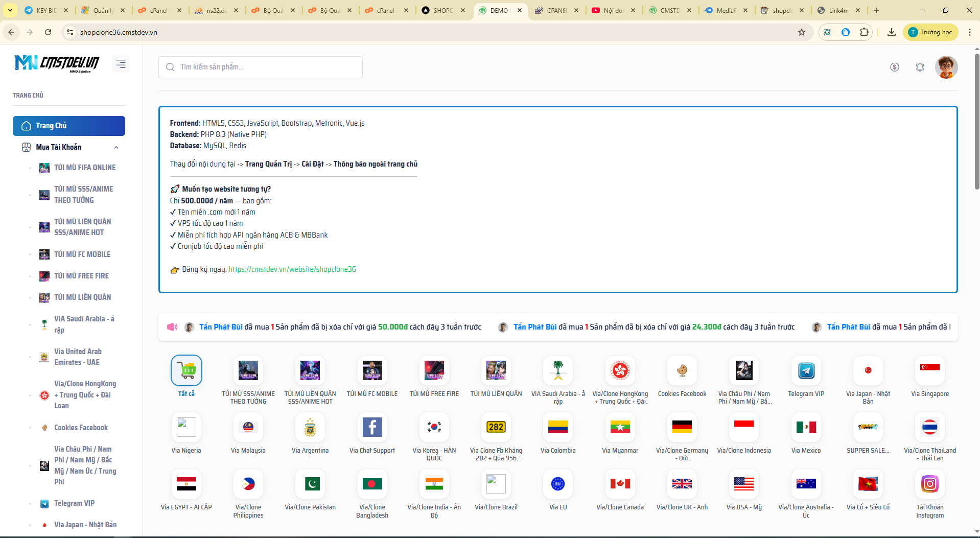Open the Via Chat Support Facebook icon

[x=372, y=427]
